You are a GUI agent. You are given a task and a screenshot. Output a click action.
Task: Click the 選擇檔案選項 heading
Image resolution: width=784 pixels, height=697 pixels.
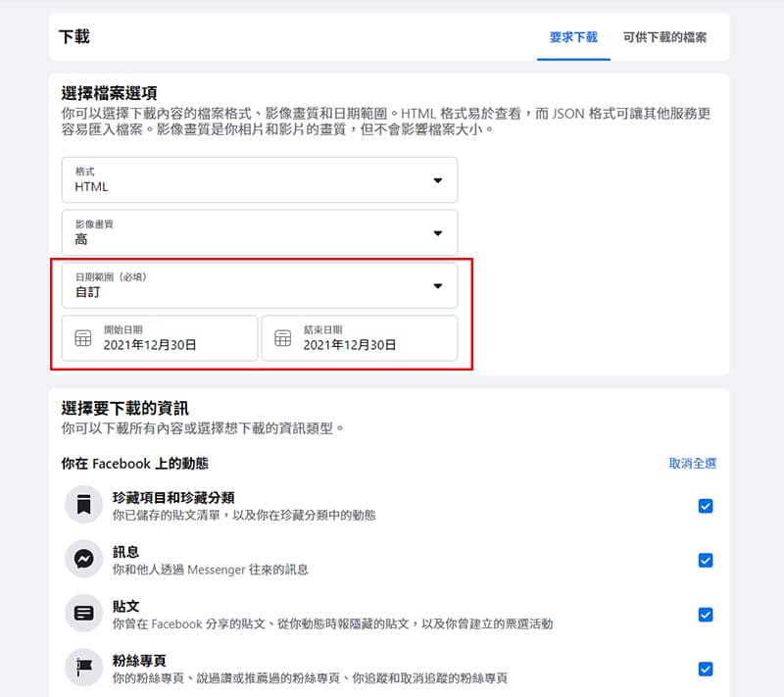coord(110,93)
